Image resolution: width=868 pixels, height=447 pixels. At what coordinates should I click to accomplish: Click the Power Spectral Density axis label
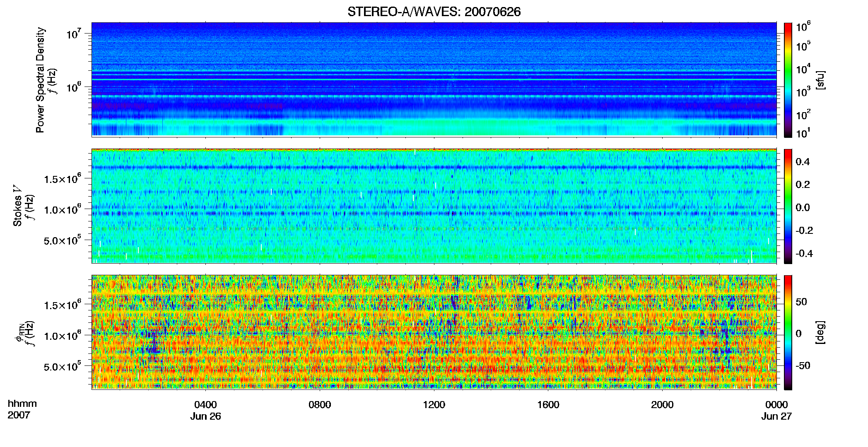(x=40, y=80)
